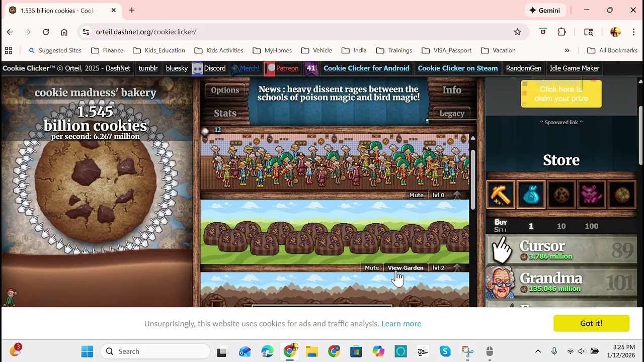
Task: Open Microsoft Store from the taskbar
Action: click(x=356, y=351)
